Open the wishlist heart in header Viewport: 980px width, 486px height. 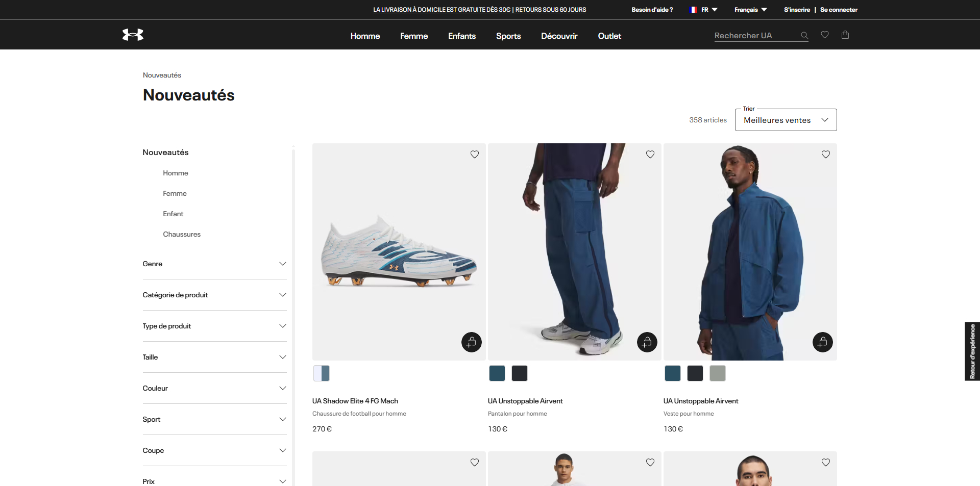tap(825, 35)
